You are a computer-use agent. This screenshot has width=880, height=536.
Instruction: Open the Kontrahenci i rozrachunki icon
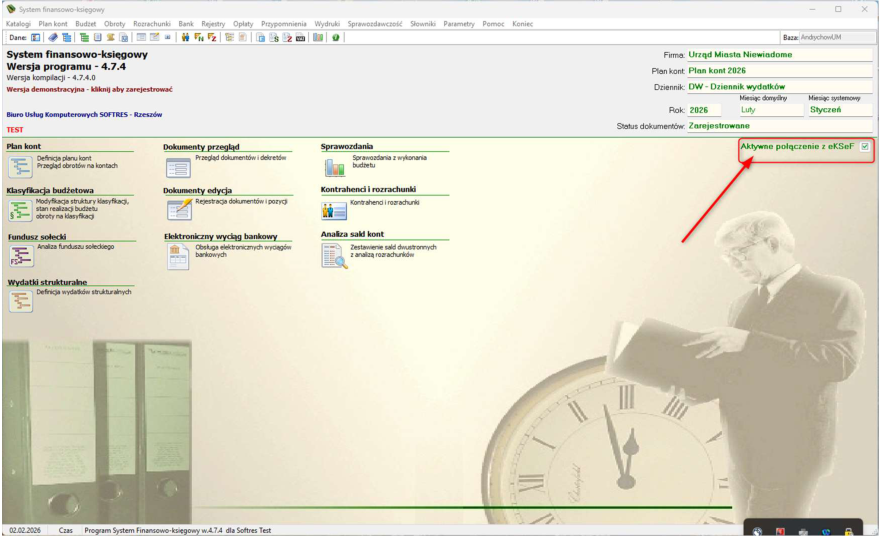pos(334,210)
